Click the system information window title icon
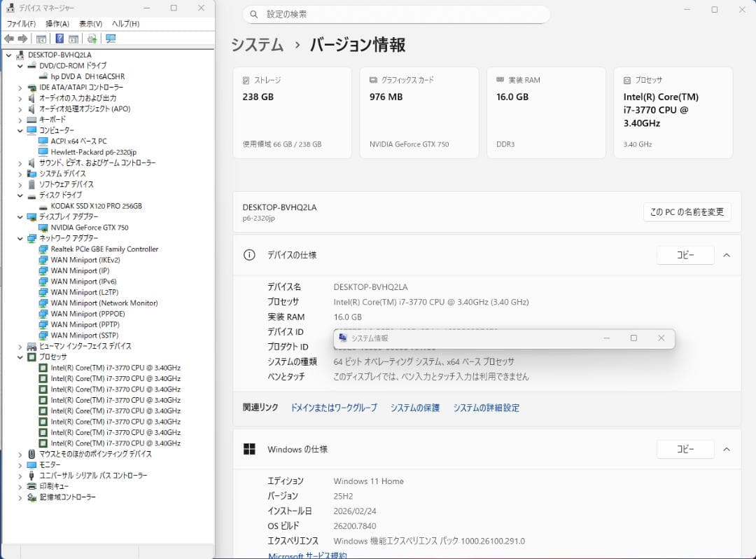The height and width of the screenshot is (559, 756). (x=343, y=338)
